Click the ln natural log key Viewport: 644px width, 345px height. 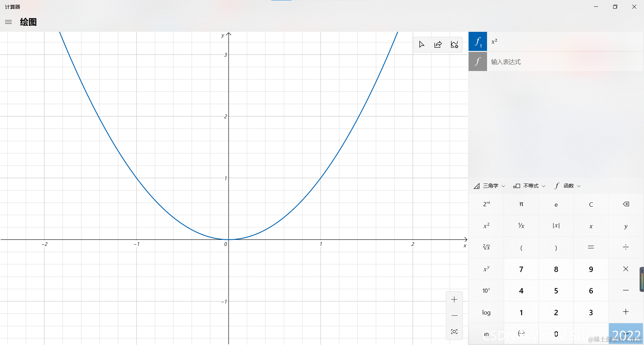tap(486, 334)
